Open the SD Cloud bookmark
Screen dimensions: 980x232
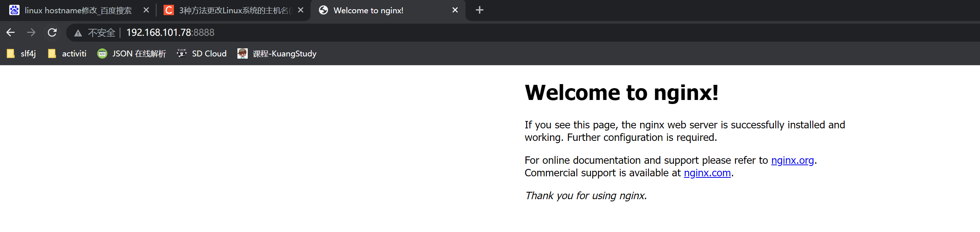[202, 53]
